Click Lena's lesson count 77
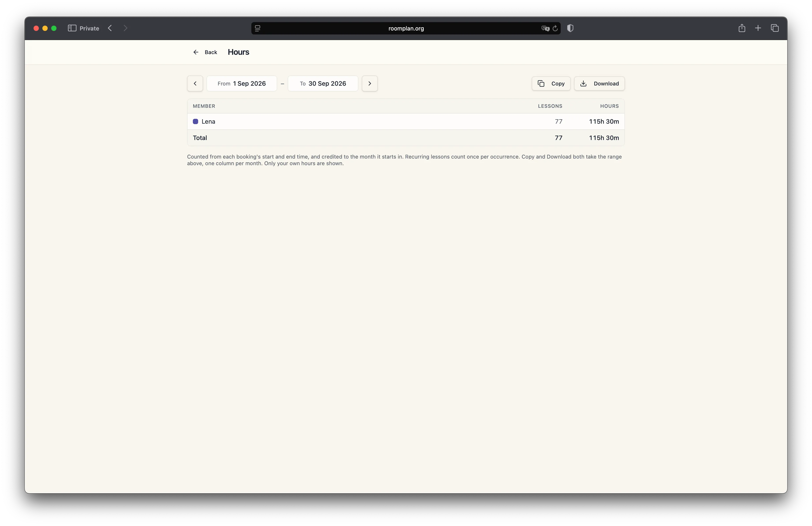 (558, 121)
